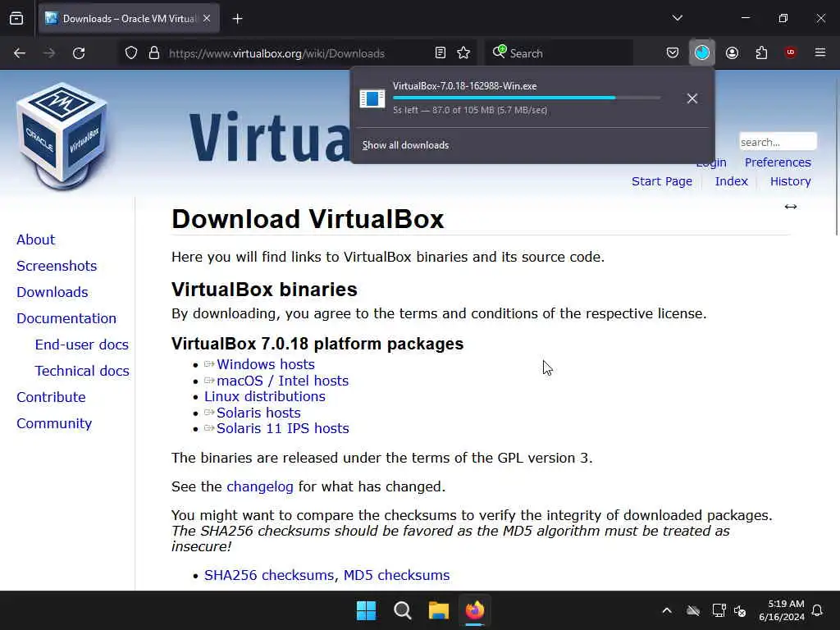Save page to Pocket icon

click(673, 52)
